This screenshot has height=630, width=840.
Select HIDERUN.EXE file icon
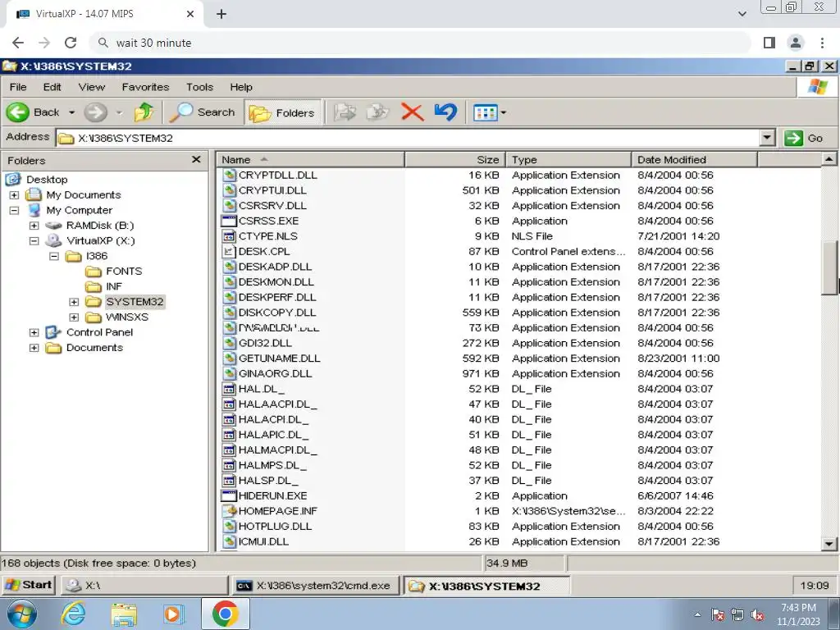230,495
